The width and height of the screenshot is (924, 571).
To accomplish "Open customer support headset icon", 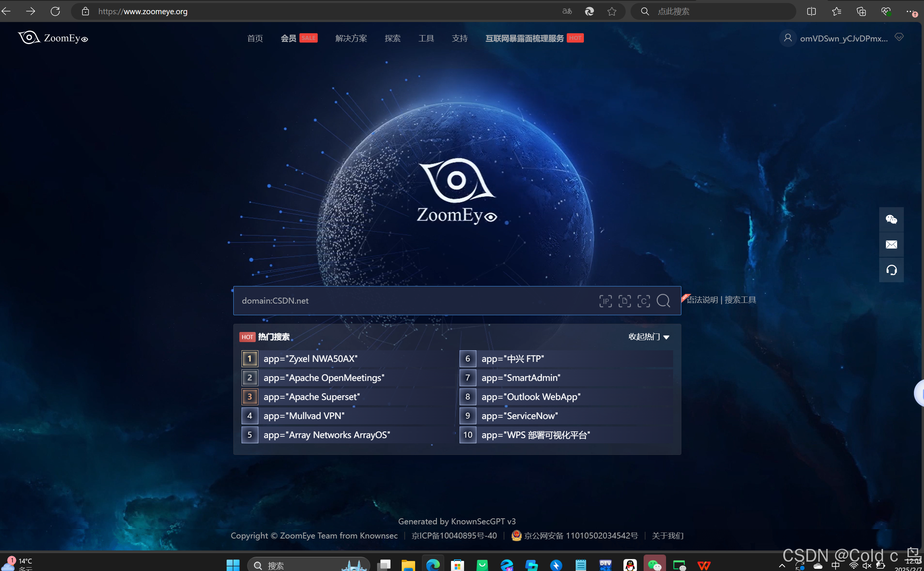I will (x=891, y=270).
